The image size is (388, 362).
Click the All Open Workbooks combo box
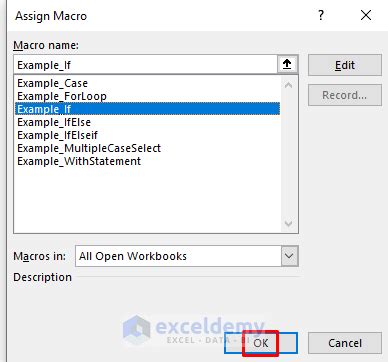(187, 256)
